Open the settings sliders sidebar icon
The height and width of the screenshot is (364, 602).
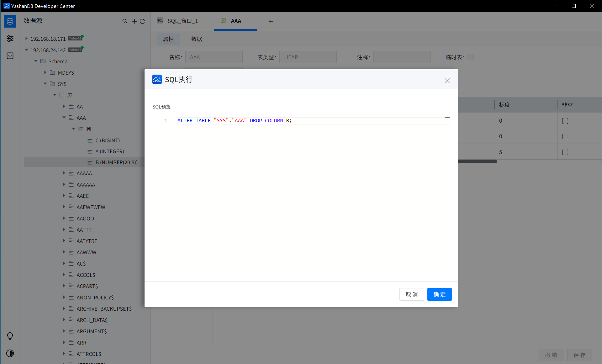pyautogui.click(x=10, y=39)
